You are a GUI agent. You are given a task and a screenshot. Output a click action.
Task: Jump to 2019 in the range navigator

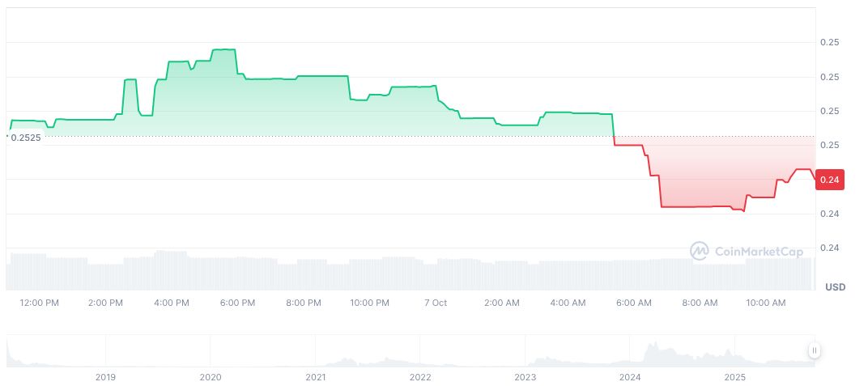tap(105, 377)
